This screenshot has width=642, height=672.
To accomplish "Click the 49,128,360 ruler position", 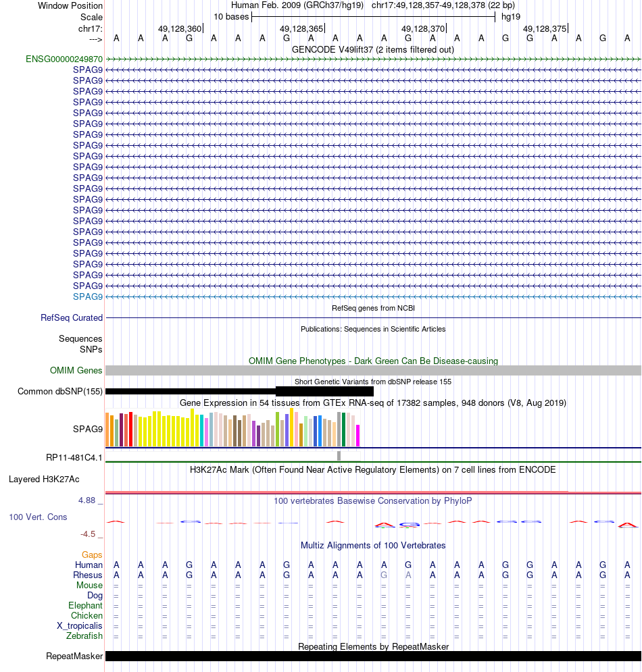I will click(180, 29).
